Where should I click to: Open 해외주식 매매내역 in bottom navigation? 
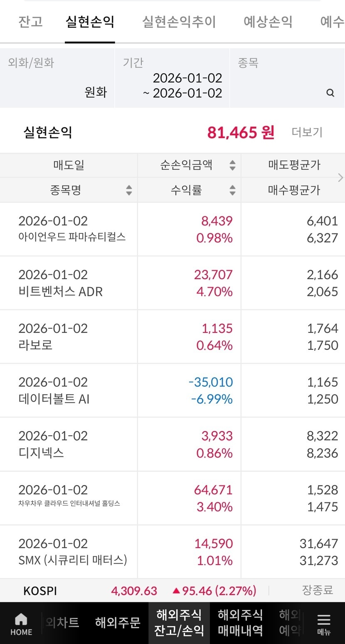pyautogui.click(x=240, y=623)
